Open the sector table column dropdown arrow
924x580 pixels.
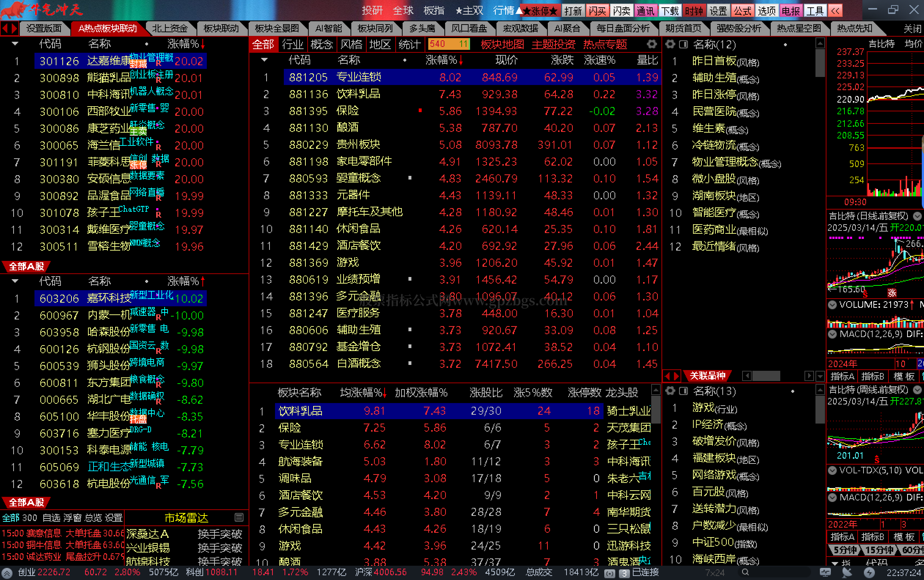264,60
